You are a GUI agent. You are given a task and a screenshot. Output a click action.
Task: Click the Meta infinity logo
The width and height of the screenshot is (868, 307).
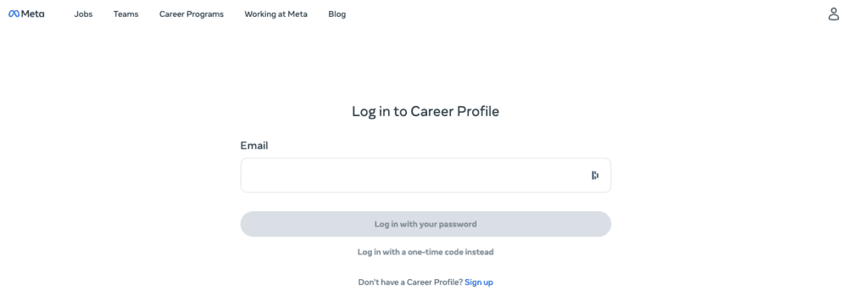pyautogui.click(x=14, y=14)
